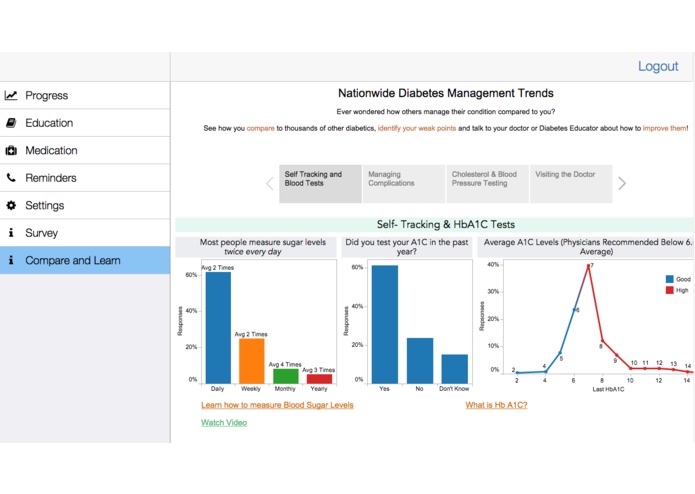This screenshot has width=695, height=494.
Task: Open Reminders in the sidebar
Action: point(85,178)
